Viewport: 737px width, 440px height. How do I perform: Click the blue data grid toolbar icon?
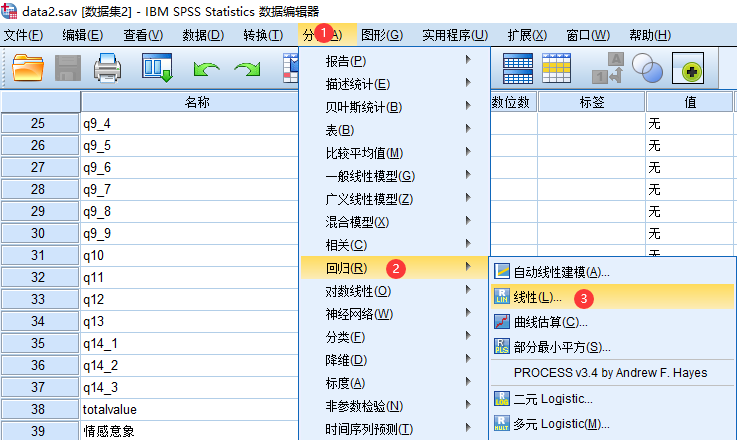point(517,69)
